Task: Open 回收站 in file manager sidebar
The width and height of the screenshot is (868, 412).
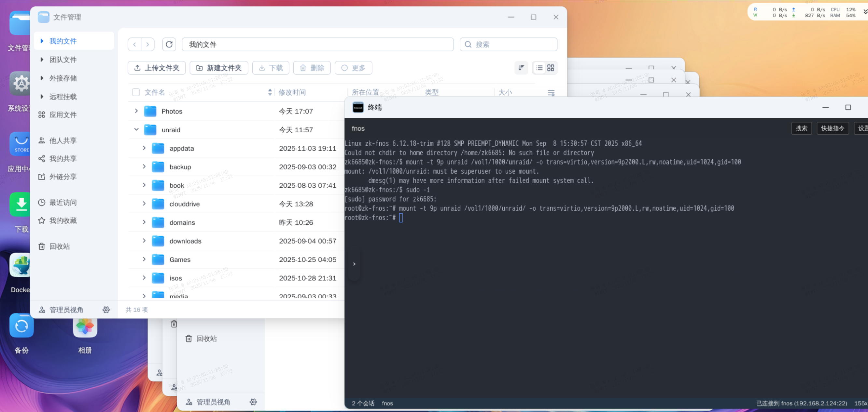Action: point(60,246)
